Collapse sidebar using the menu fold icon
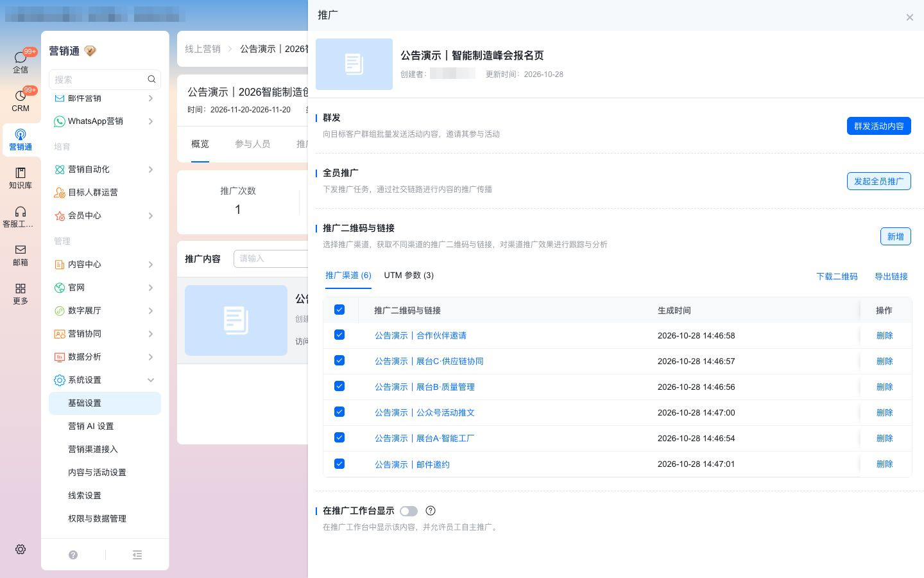This screenshot has width=924, height=578. click(x=137, y=555)
